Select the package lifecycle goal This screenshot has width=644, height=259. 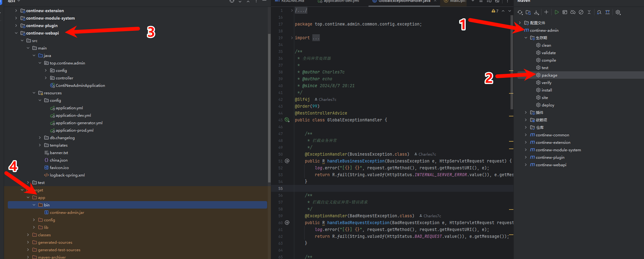click(549, 75)
